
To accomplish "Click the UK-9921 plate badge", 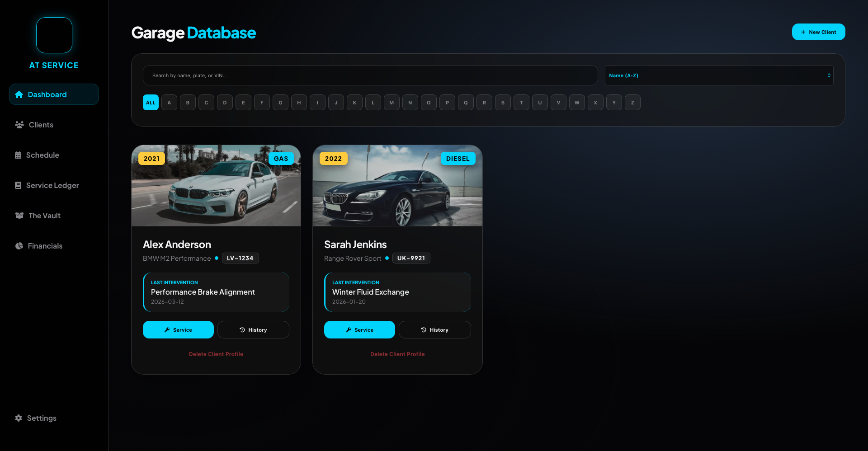I will point(411,258).
